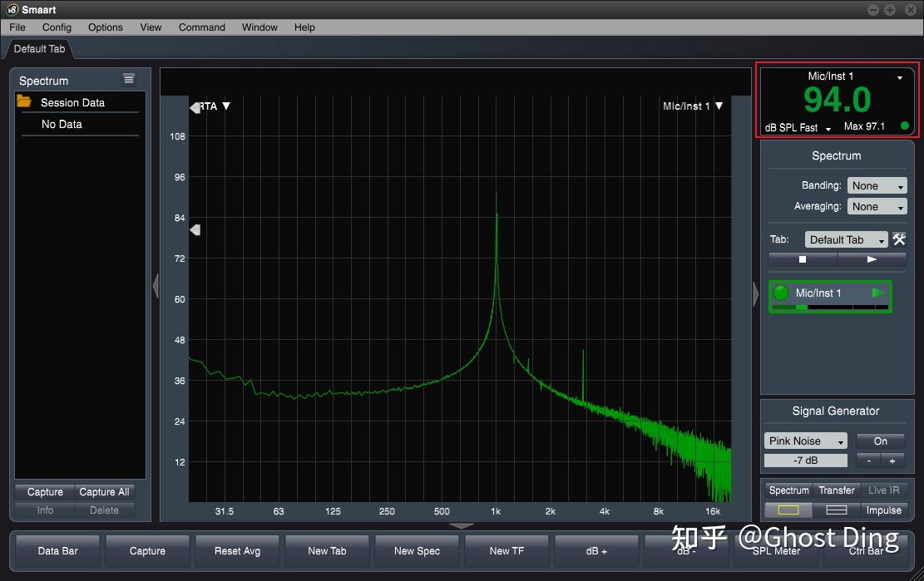Switch to Transfer measurement mode
924x581 pixels.
836,490
